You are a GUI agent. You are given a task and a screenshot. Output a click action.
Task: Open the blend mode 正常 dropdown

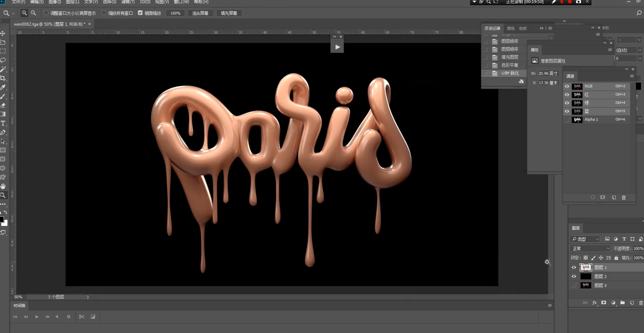tap(591, 248)
